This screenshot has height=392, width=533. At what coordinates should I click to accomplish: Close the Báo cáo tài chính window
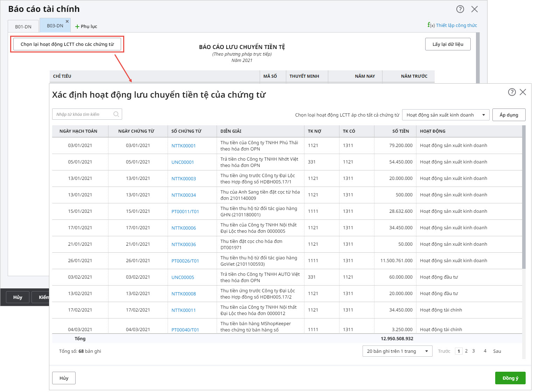pyautogui.click(x=474, y=9)
